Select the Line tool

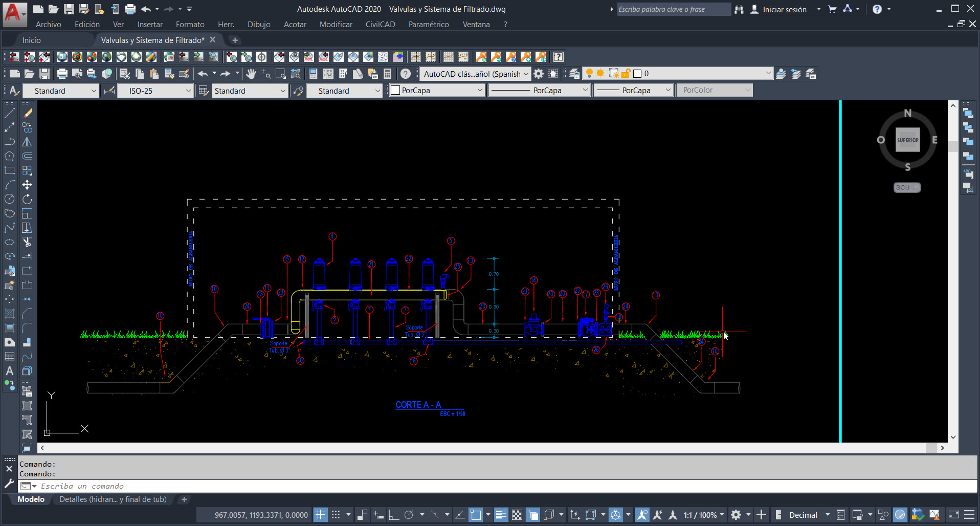(9, 112)
